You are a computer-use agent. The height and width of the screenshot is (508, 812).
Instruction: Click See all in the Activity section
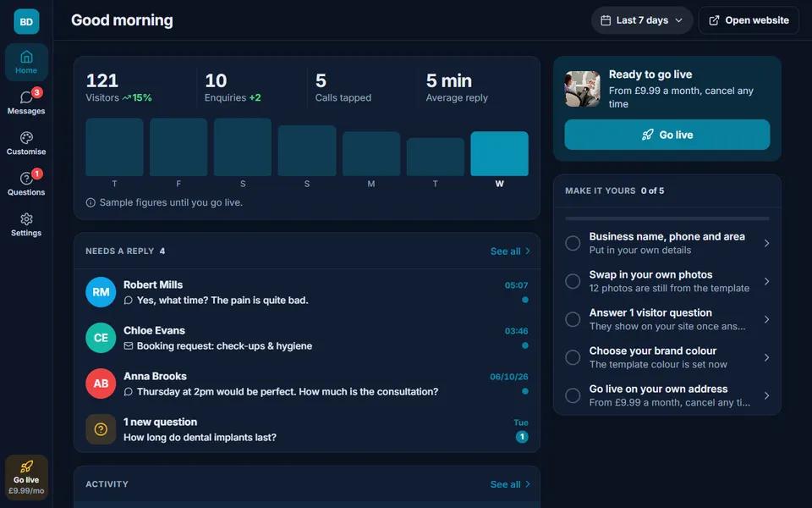pyautogui.click(x=509, y=484)
